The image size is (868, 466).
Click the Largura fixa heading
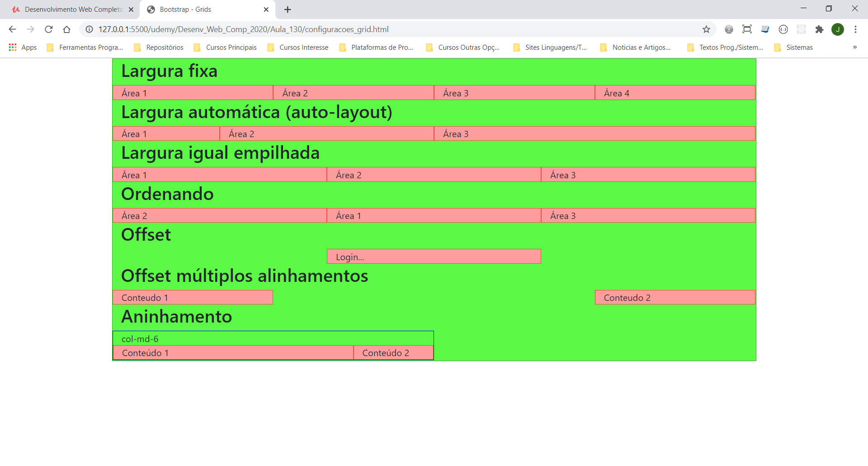click(170, 71)
